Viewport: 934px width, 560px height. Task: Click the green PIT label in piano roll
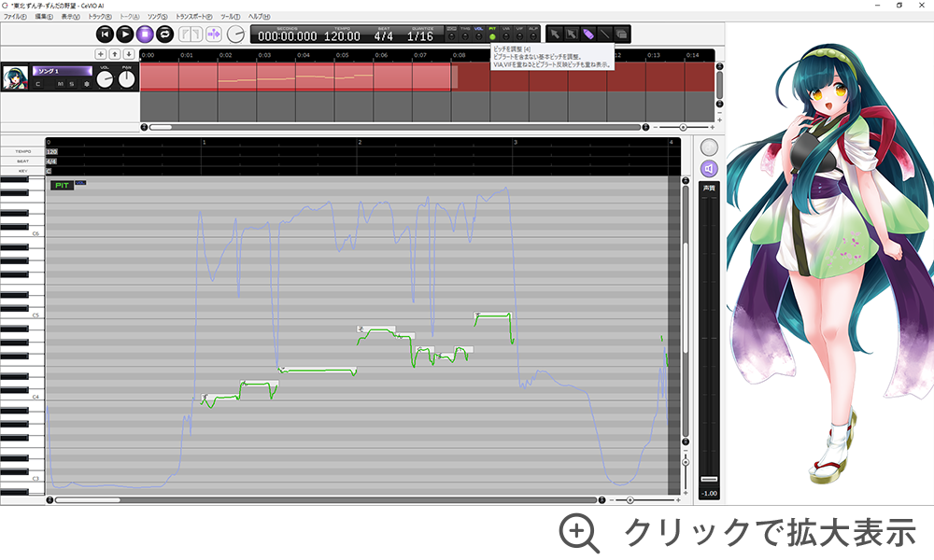click(62, 185)
